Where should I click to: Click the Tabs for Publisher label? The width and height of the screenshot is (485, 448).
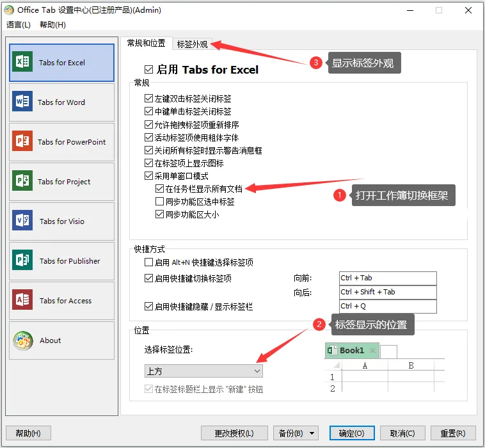click(70, 261)
